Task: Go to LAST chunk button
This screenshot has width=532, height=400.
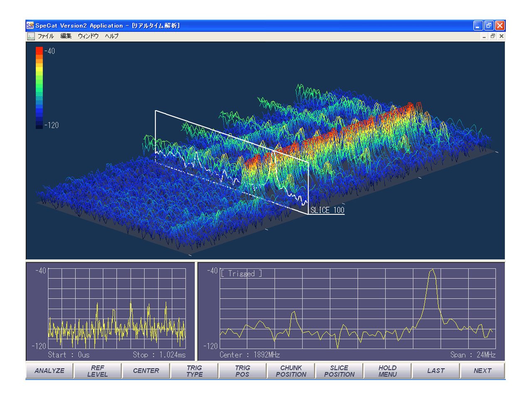Action: coord(436,371)
